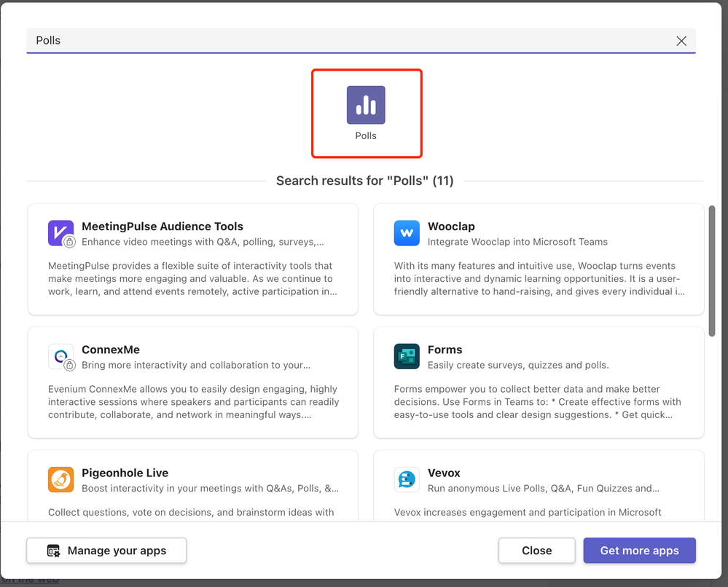Open Get more apps
The image size is (728, 587).
click(x=639, y=551)
